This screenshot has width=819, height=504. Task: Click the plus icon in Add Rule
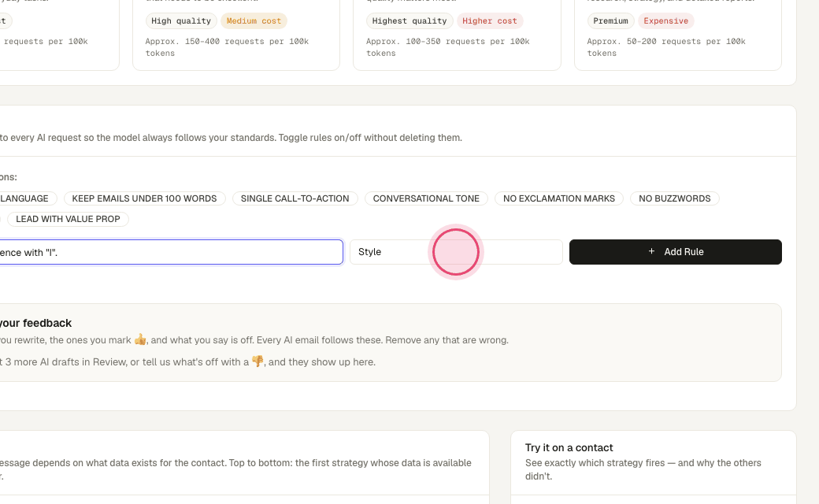point(651,251)
